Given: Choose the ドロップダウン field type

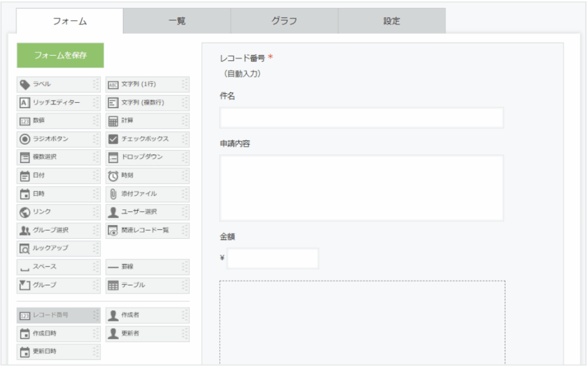Looking at the screenshot, I should (x=146, y=157).
